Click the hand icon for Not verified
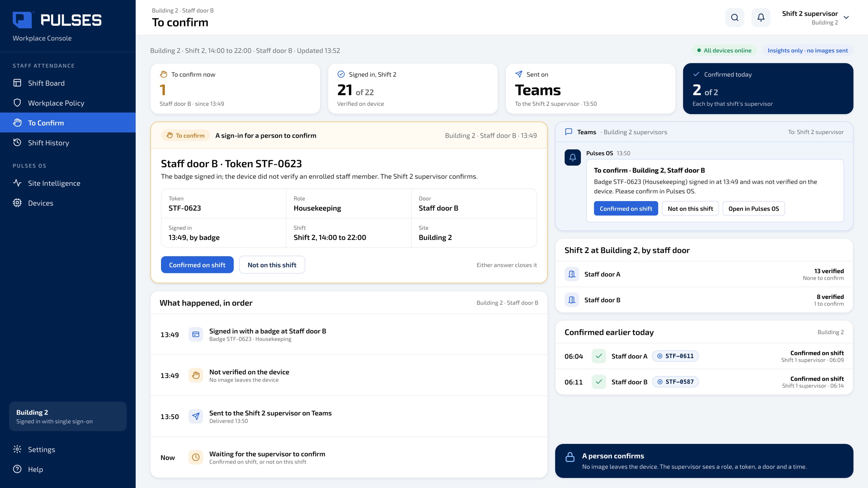Viewport: 868px width, 488px height. [196, 375]
